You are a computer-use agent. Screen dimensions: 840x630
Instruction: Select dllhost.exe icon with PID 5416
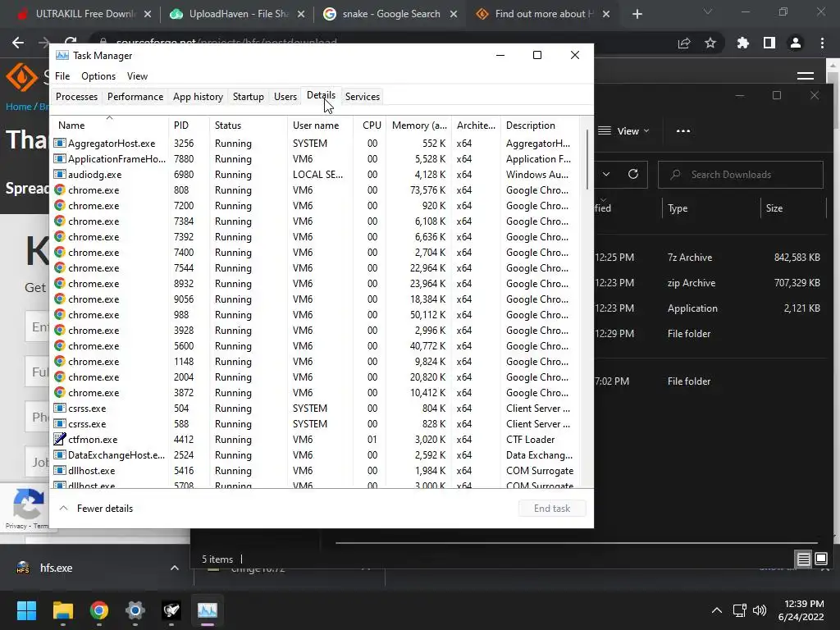59,470
